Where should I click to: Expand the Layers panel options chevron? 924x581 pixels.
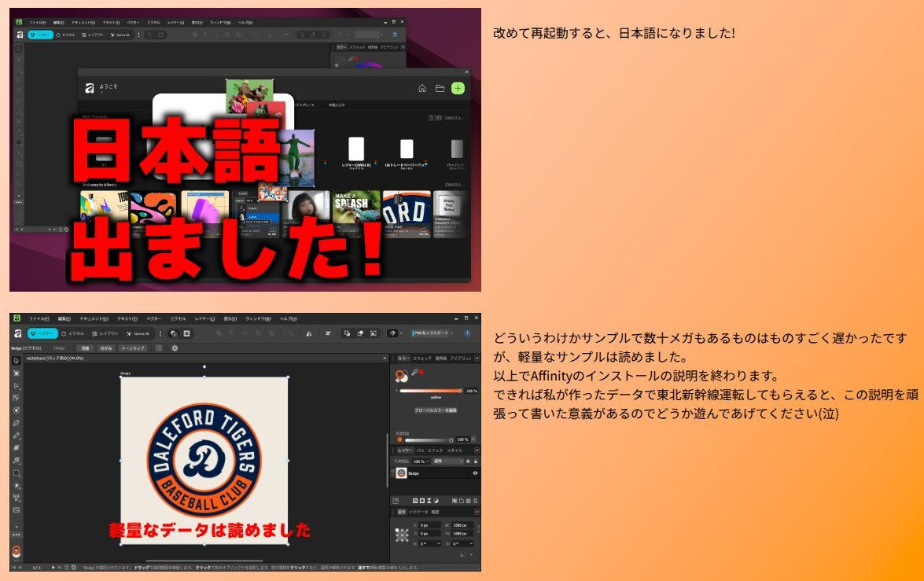477,450
